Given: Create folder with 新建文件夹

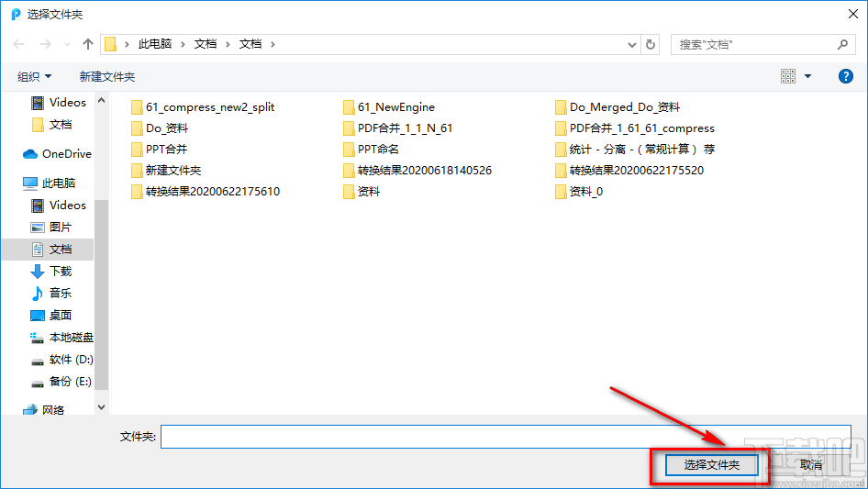Looking at the screenshot, I should (106, 76).
